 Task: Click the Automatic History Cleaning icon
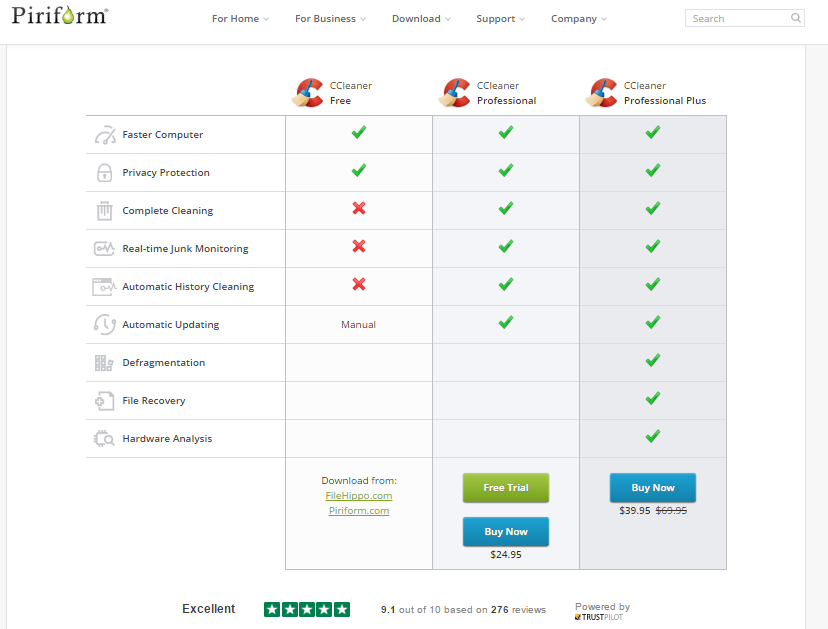[104, 287]
